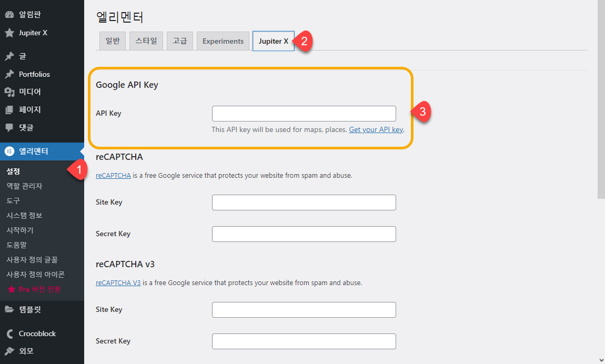The height and width of the screenshot is (364, 605).
Task: Click the page vertical scrollbar thumb
Action: 601,99
